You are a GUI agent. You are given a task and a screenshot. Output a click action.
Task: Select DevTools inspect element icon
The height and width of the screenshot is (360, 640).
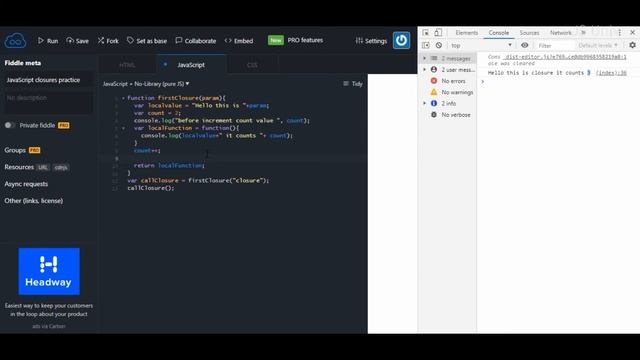click(x=426, y=33)
